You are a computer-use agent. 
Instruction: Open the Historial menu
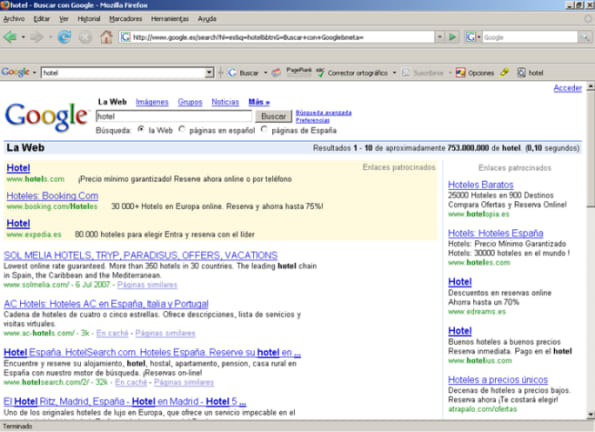(x=89, y=19)
